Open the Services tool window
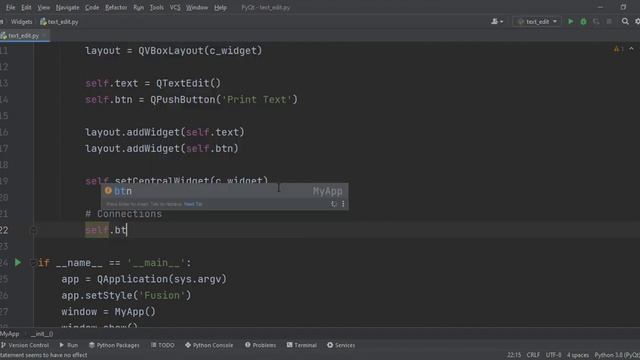The image size is (640, 360). pos(341,345)
